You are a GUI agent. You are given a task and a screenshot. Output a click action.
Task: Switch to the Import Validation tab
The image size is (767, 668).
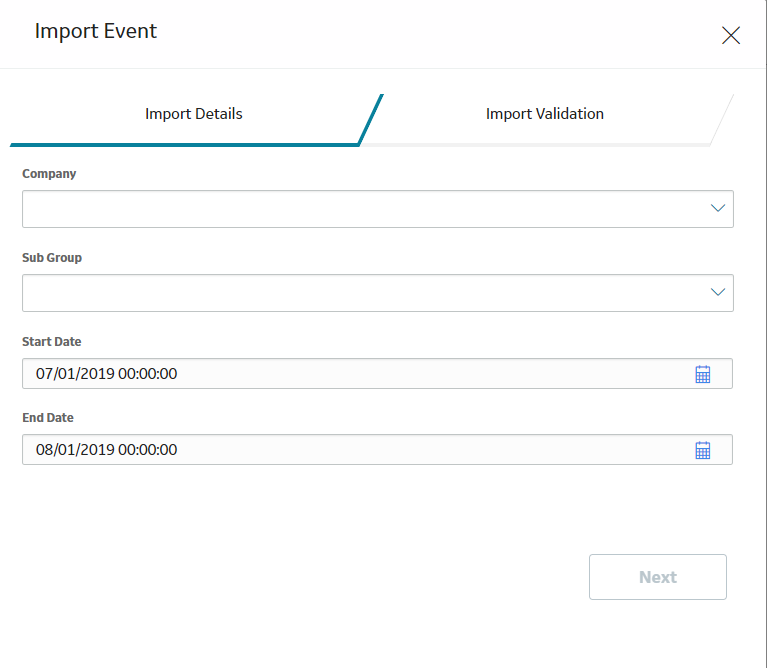click(544, 114)
